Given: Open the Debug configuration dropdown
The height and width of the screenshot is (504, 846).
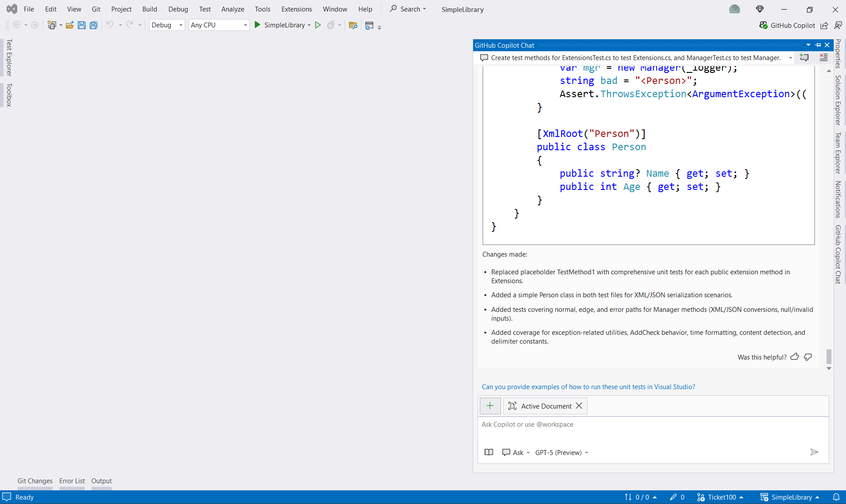Looking at the screenshot, I should click(x=167, y=25).
